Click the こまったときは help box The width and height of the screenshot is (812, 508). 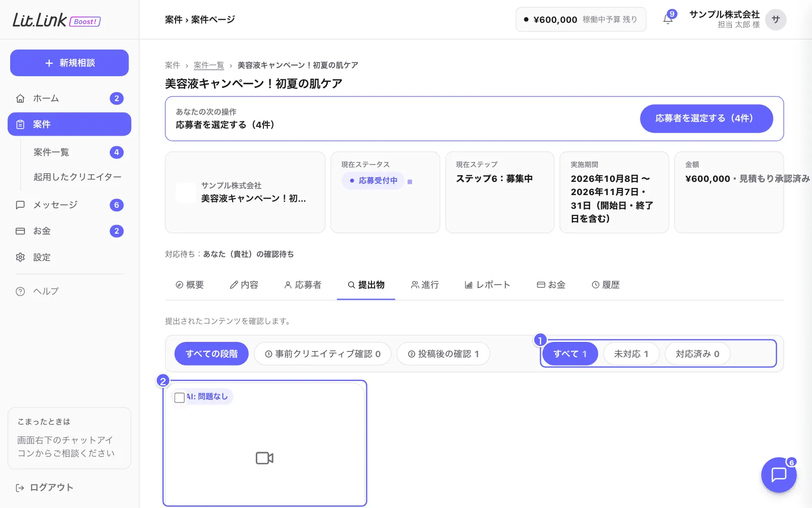(x=70, y=438)
